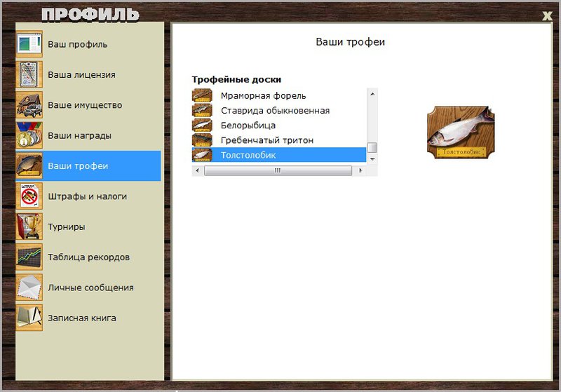The height and width of the screenshot is (392, 561).
Task: Go to Ваше имущество section
Action: [88, 104]
